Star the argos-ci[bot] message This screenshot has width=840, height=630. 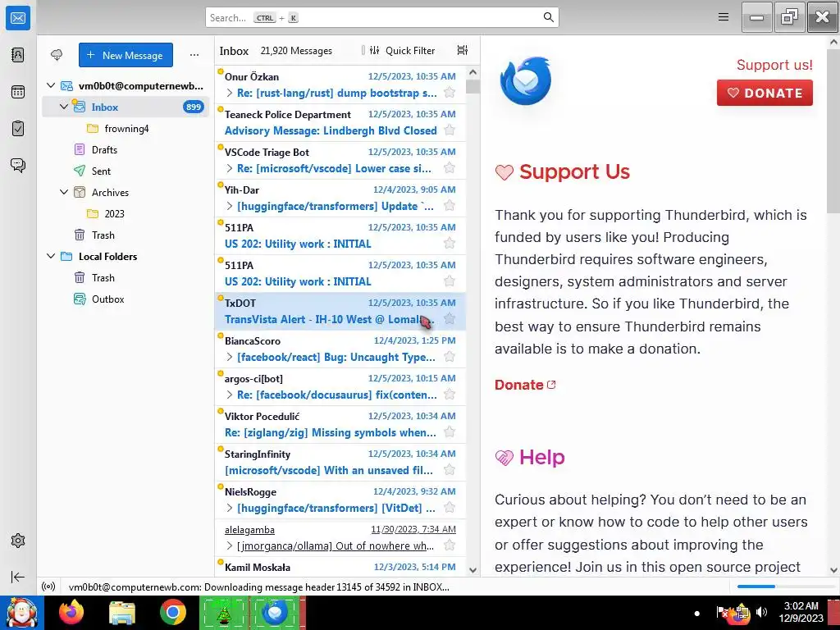[x=450, y=395]
